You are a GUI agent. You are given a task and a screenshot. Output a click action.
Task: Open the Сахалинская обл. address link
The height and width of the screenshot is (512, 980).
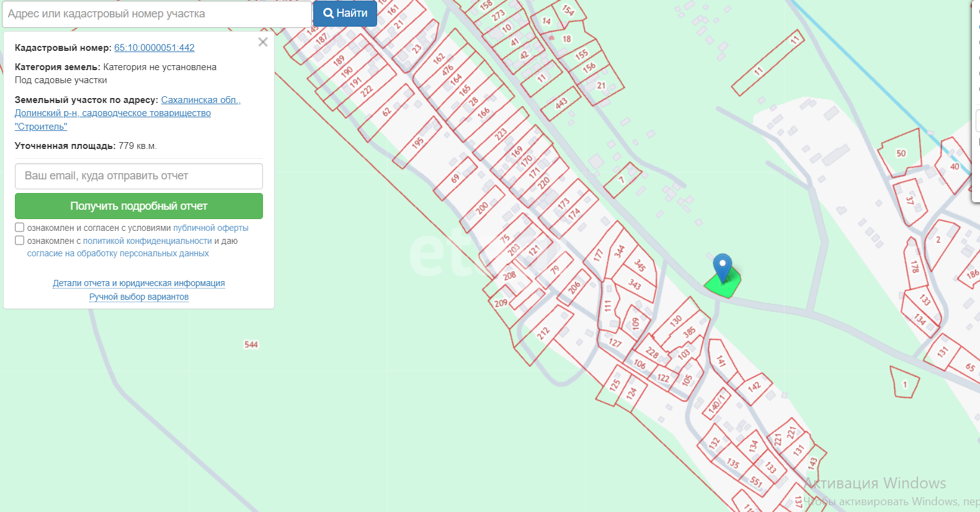coord(200,100)
